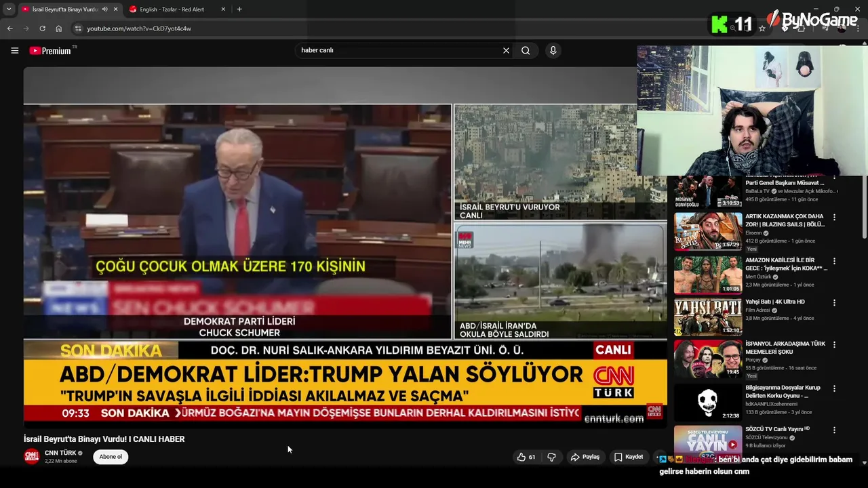The image size is (868, 488).
Task: Open horror game skull video thumbnail
Action: click(x=708, y=403)
